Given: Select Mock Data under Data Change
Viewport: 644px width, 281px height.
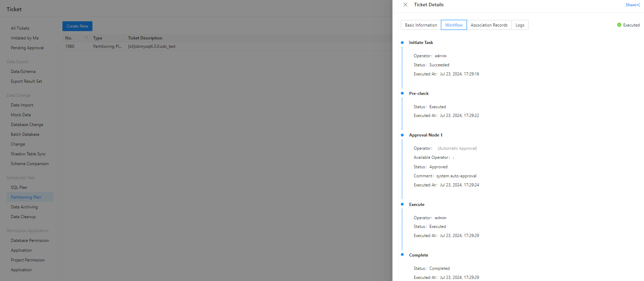Looking at the screenshot, I should [x=21, y=115].
